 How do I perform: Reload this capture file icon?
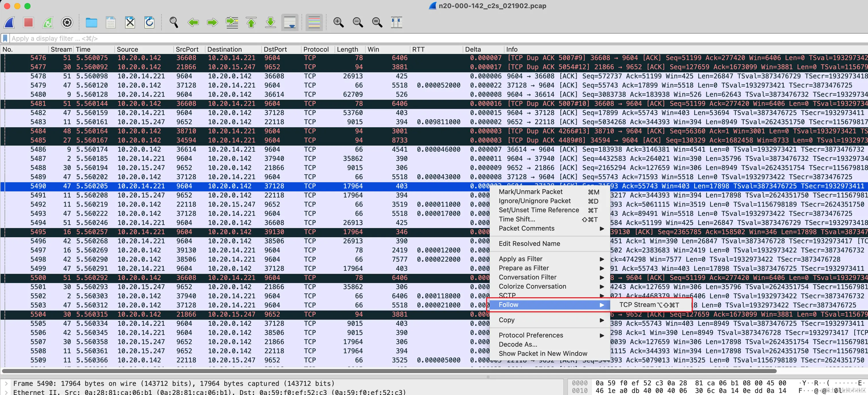point(149,23)
